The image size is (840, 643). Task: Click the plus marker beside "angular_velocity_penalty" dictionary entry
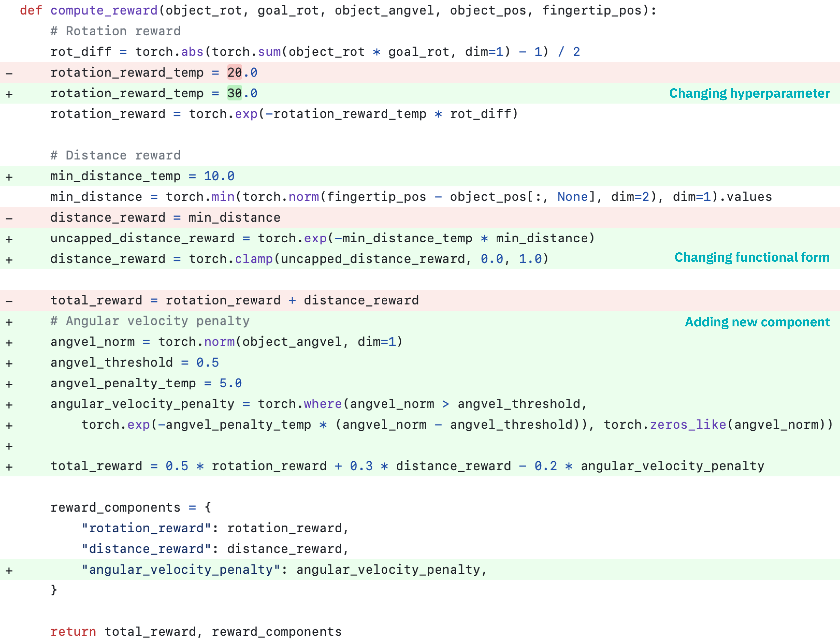9,570
